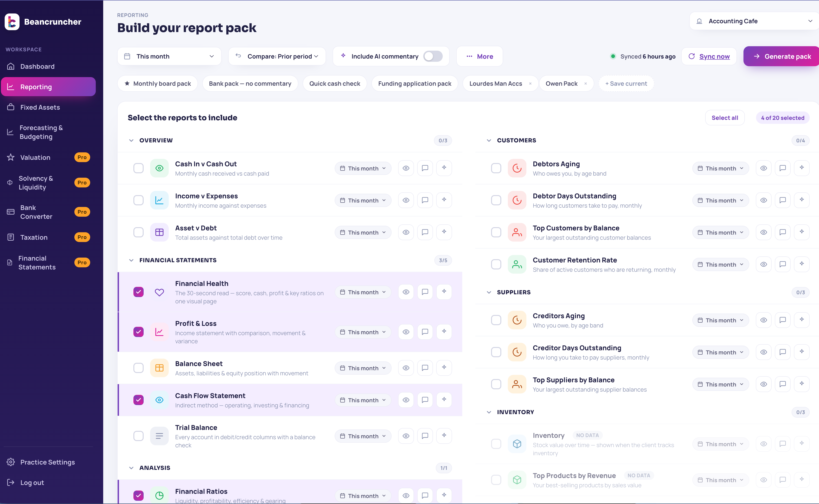Click the Beancruncher logo icon
Viewport: 819px width, 504px height.
pyautogui.click(x=12, y=22)
